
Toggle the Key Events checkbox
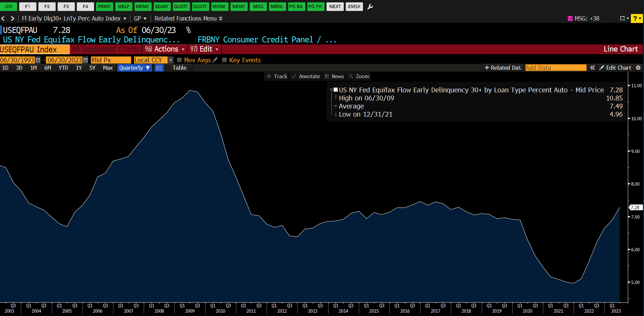pos(225,60)
